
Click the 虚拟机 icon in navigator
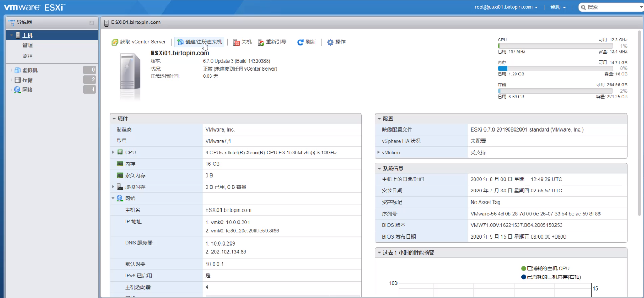17,70
